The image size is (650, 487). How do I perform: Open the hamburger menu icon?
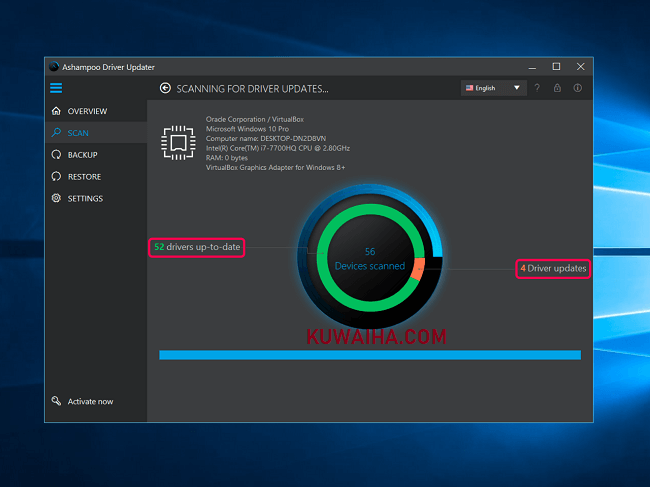[56, 88]
